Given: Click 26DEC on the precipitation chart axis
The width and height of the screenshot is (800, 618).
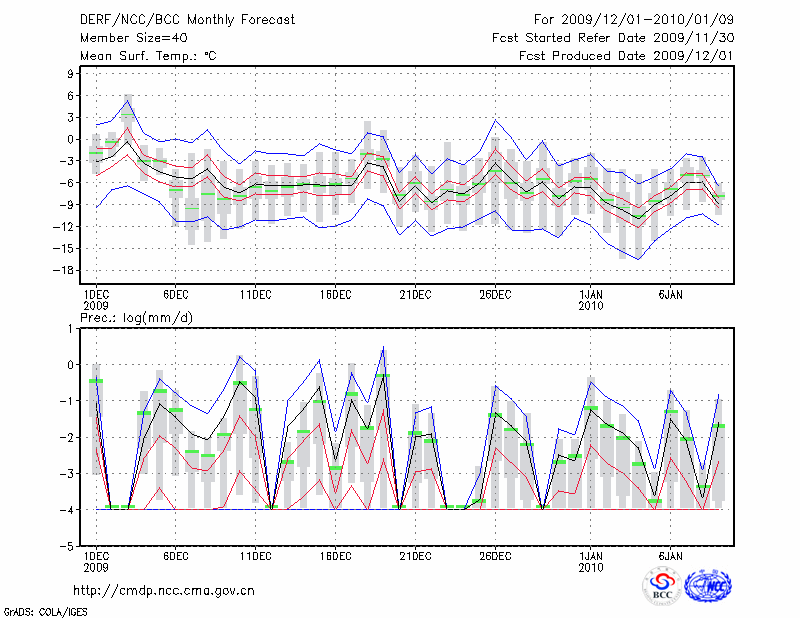Looking at the screenshot, I should tap(495, 555).
